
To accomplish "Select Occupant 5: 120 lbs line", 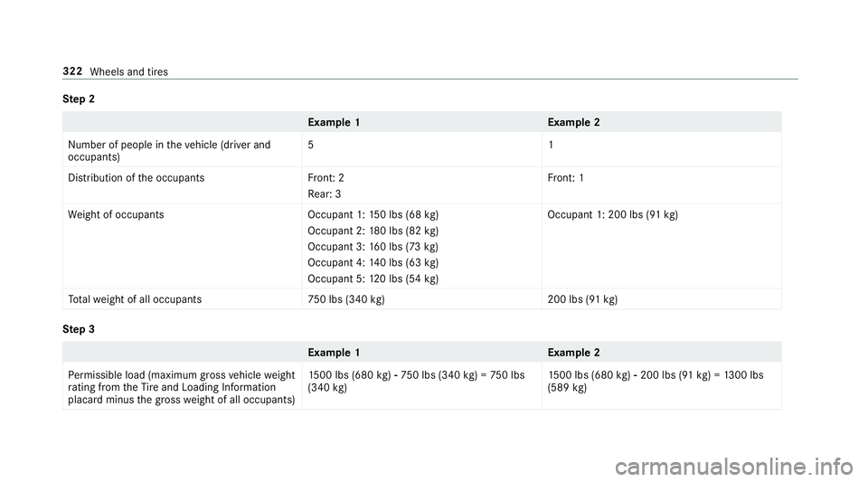I will tap(373, 279).
